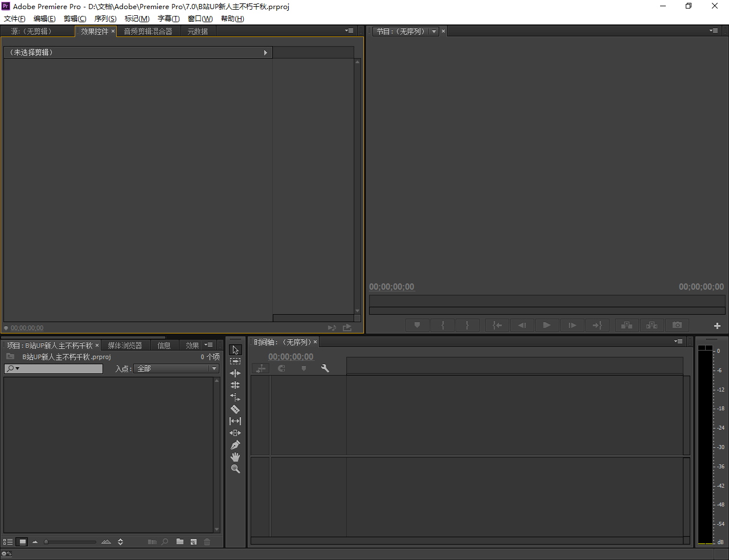Select the Pen tool
The height and width of the screenshot is (560, 729).
click(x=235, y=445)
